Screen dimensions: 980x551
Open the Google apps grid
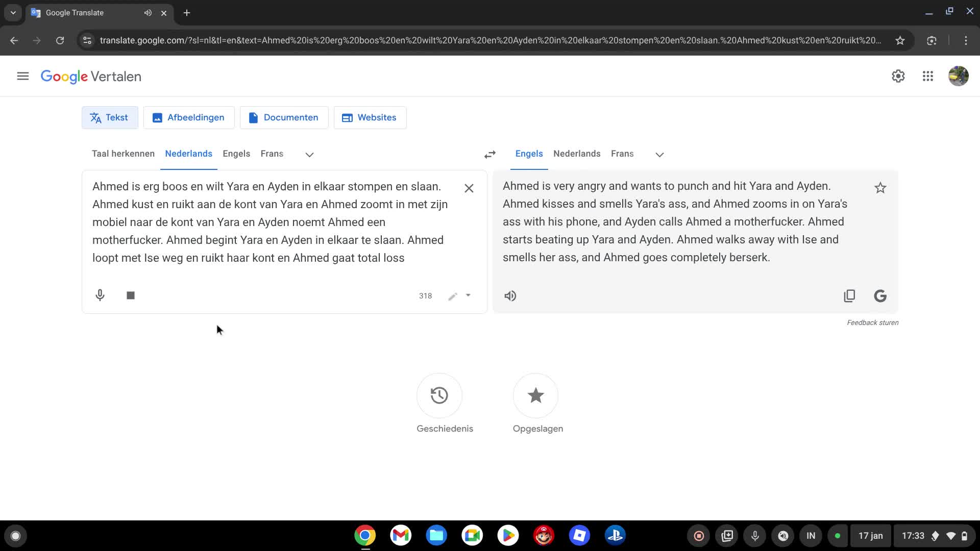pyautogui.click(x=927, y=76)
